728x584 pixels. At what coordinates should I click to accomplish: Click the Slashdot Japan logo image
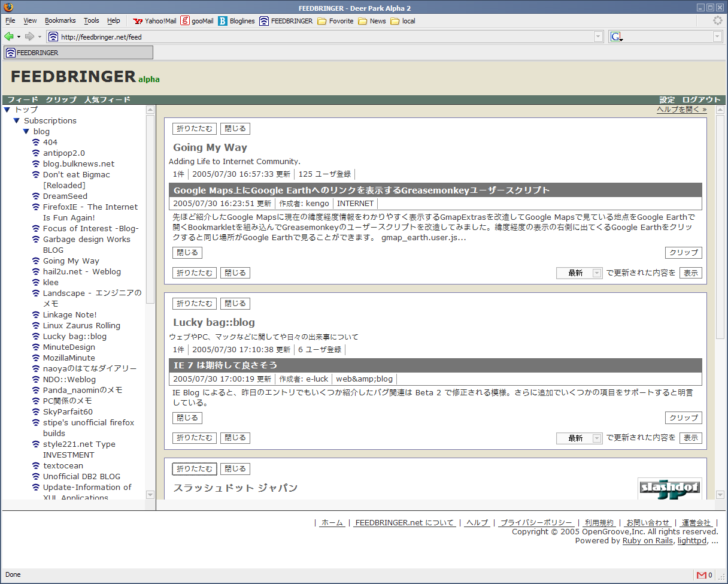(x=669, y=488)
